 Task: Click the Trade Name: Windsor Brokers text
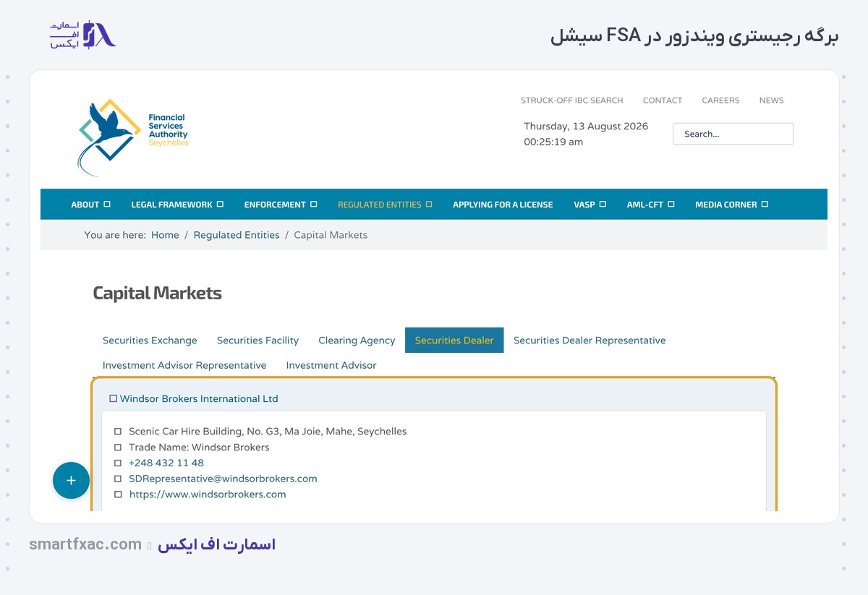[199, 448]
